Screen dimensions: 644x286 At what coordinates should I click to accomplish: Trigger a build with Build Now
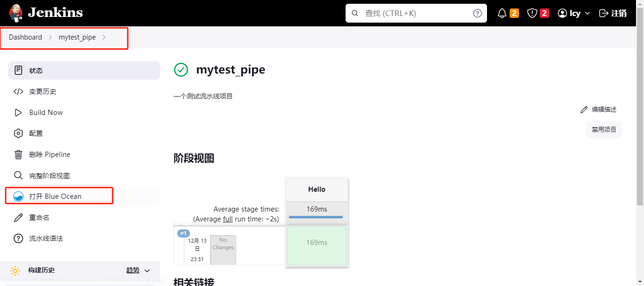(x=45, y=112)
